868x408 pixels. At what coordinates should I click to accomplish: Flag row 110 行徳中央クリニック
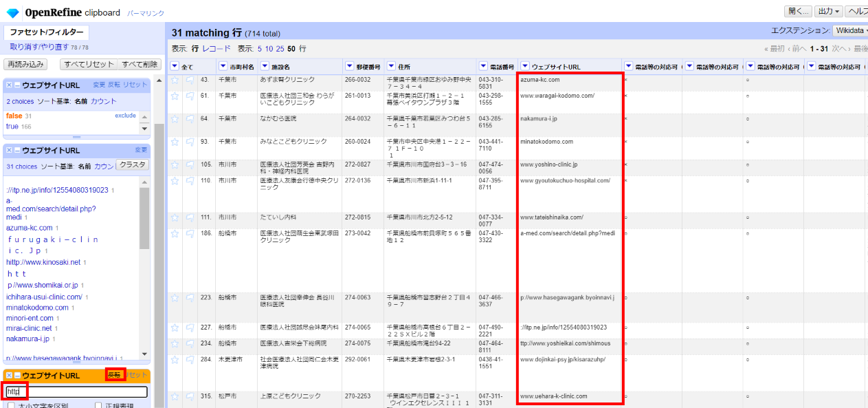(190, 181)
